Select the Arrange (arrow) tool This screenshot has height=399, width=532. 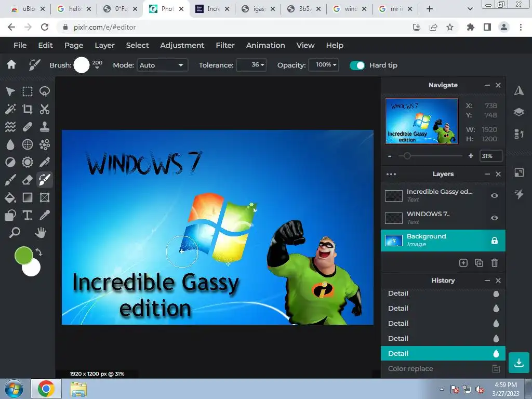[10, 91]
